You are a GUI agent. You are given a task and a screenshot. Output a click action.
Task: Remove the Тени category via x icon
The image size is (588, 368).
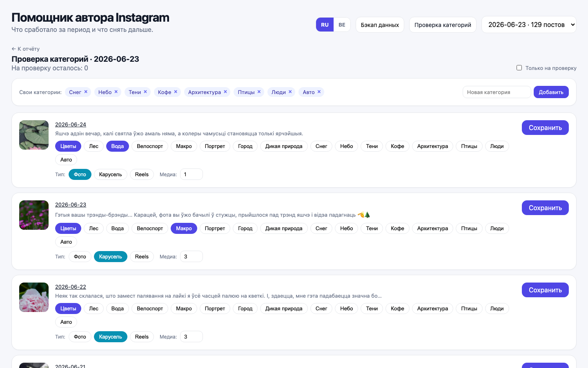[145, 92]
